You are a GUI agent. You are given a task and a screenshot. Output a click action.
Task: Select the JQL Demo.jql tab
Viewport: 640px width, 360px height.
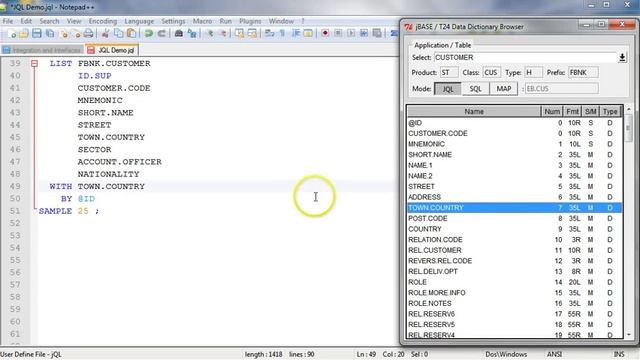[111, 50]
